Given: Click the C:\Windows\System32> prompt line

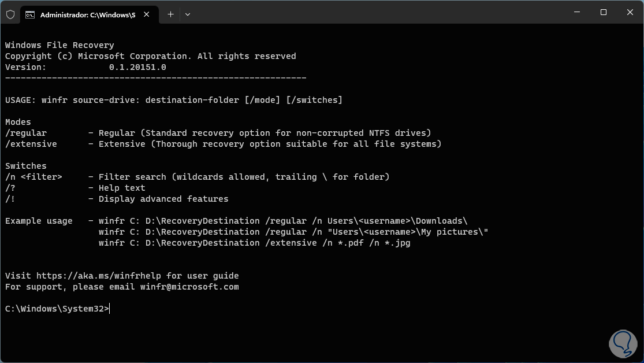Looking at the screenshot, I should point(57,309).
